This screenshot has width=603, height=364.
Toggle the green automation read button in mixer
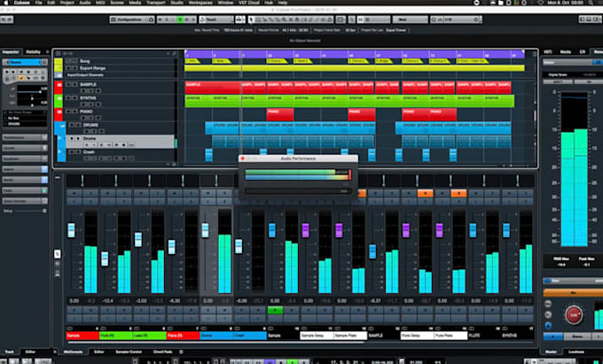[x=275, y=310]
